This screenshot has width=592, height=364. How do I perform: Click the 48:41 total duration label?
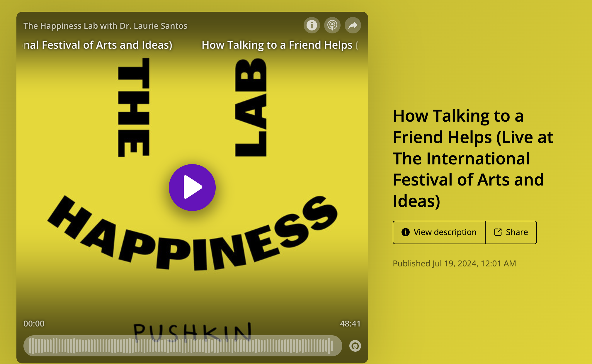[350, 324]
